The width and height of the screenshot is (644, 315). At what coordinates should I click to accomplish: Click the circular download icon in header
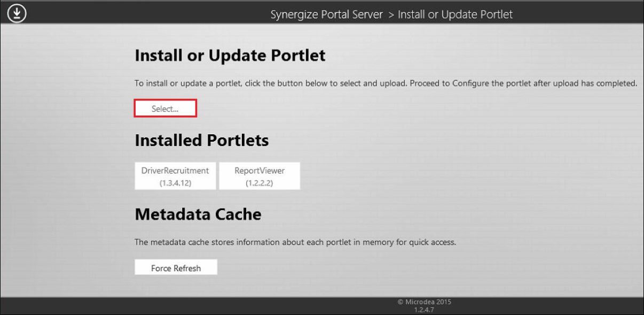click(17, 13)
